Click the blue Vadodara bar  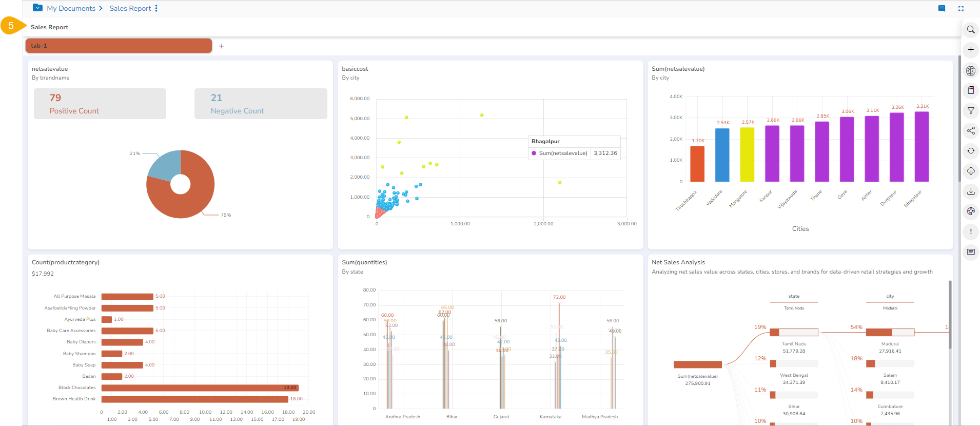point(722,155)
